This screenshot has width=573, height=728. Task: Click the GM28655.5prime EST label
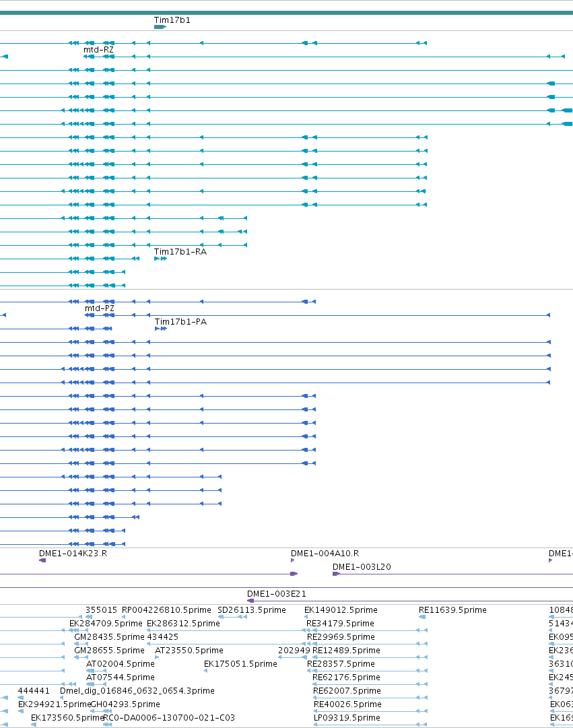point(109,651)
